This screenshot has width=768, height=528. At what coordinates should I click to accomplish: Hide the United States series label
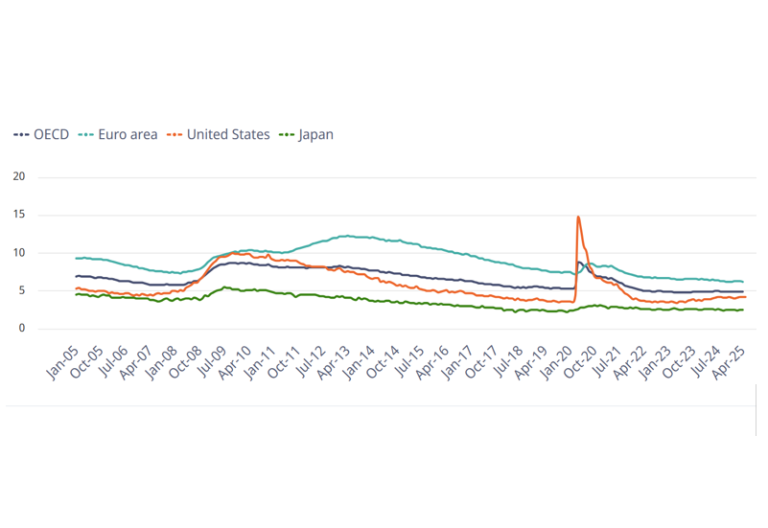(x=228, y=135)
